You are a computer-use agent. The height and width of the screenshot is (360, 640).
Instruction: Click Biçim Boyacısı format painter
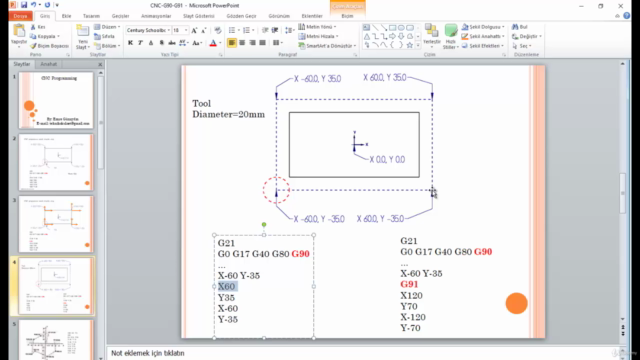pyautogui.click(x=49, y=46)
